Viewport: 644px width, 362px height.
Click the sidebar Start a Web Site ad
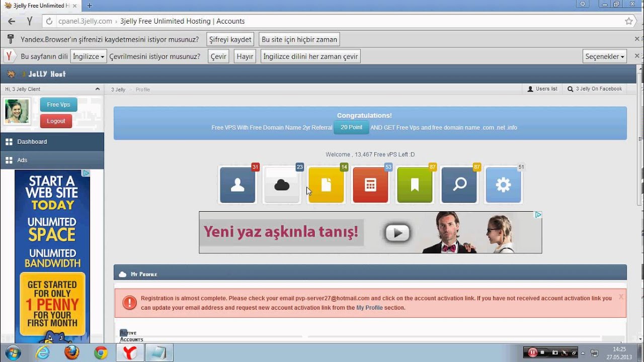[52, 256]
